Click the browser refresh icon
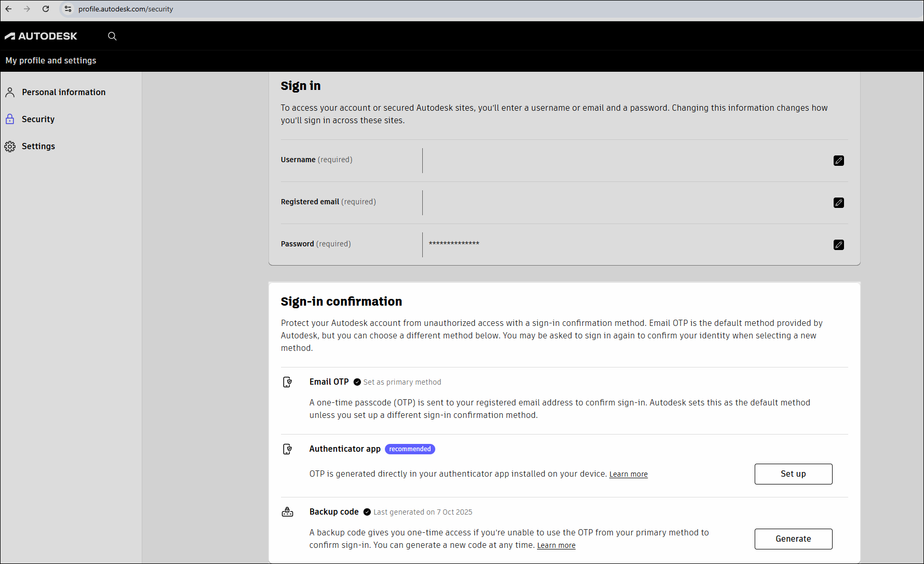 click(x=46, y=9)
